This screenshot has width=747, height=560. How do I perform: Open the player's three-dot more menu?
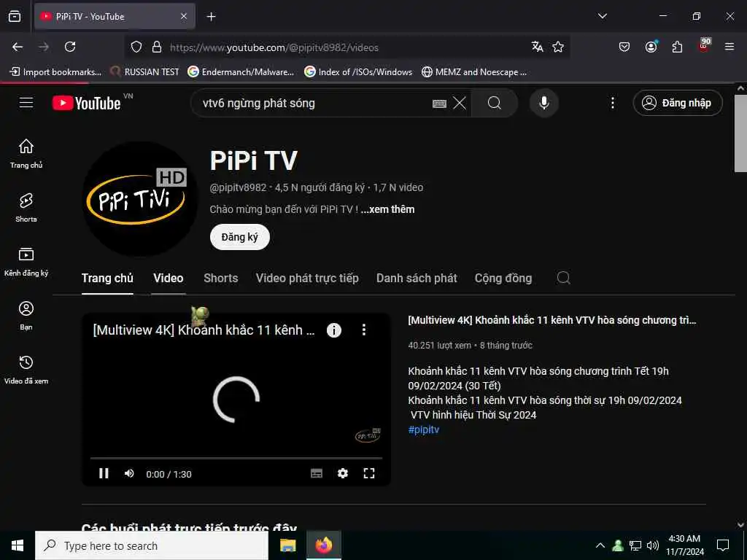click(x=364, y=330)
